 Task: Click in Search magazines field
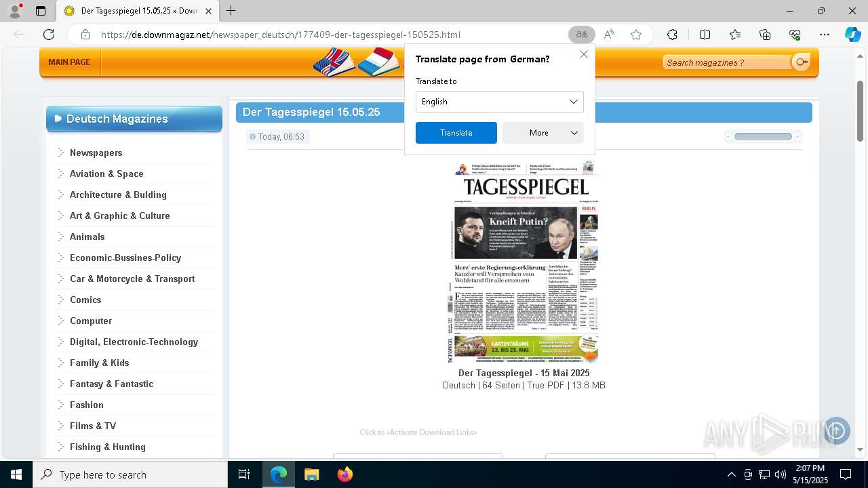pyautogui.click(x=726, y=62)
